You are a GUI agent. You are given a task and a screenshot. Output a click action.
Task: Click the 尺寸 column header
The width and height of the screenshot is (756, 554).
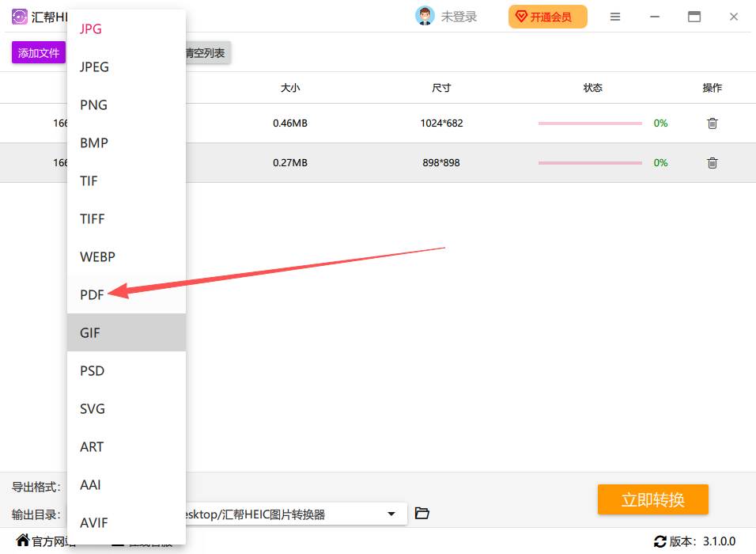coord(441,88)
